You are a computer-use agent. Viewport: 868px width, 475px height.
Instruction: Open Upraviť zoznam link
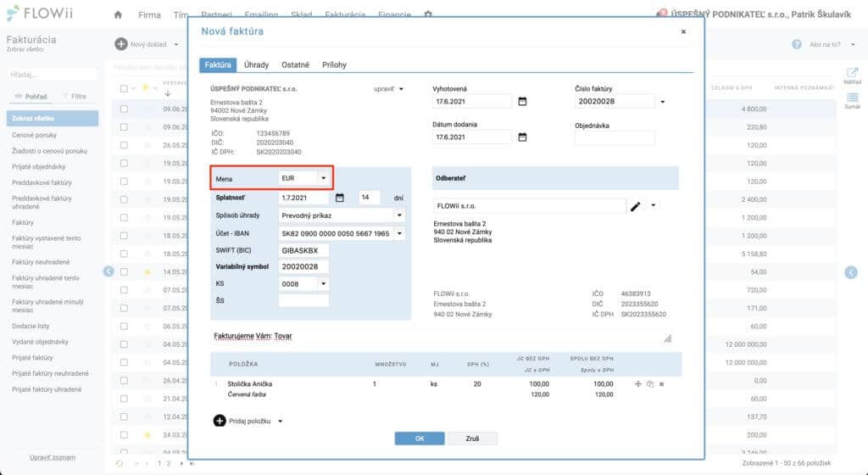coord(53,458)
